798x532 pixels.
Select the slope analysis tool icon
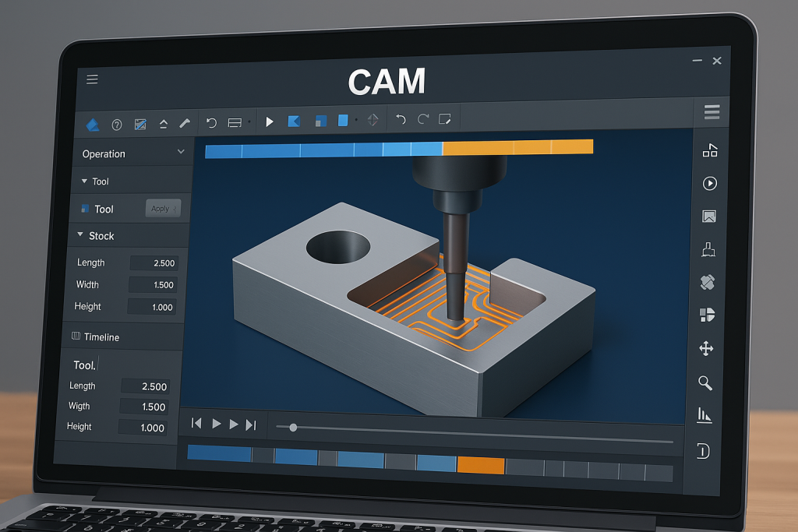click(x=141, y=122)
